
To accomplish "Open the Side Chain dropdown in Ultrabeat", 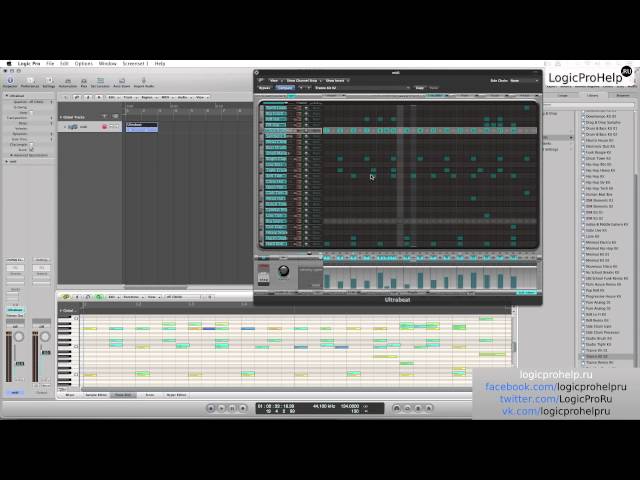I will [524, 81].
